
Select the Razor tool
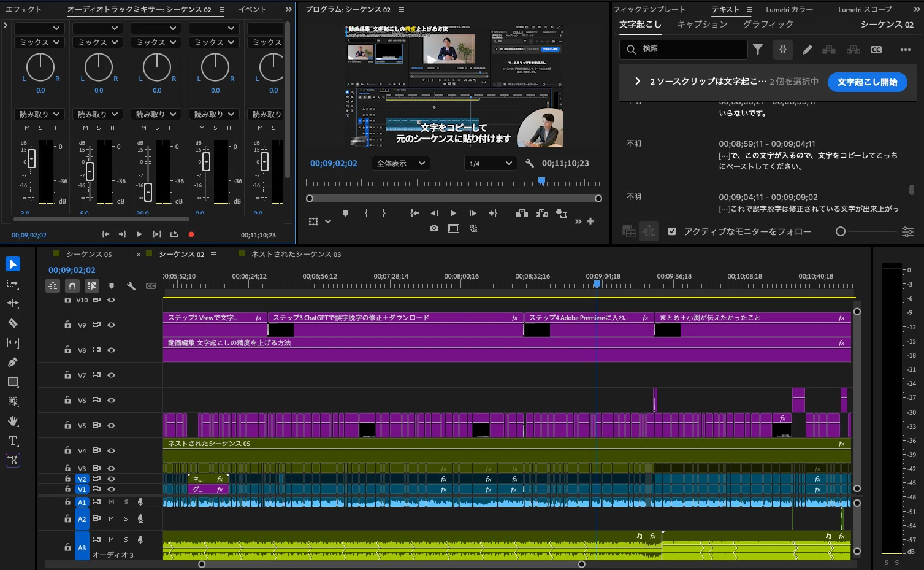click(x=13, y=323)
